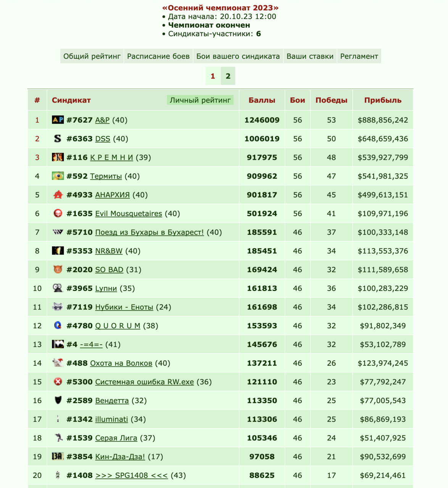Open the Регламент tab
The width and height of the screenshot is (448, 488).
(x=359, y=56)
